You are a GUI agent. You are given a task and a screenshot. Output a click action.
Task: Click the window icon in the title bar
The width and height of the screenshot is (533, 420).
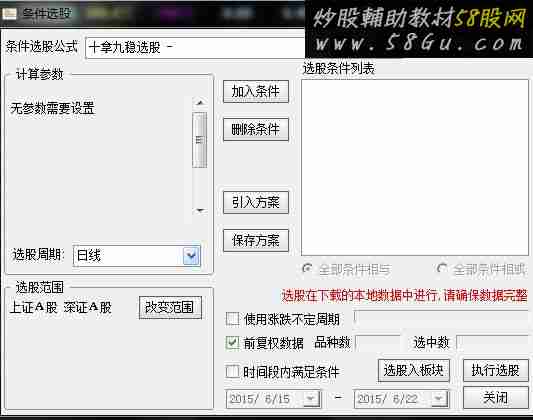(9, 14)
